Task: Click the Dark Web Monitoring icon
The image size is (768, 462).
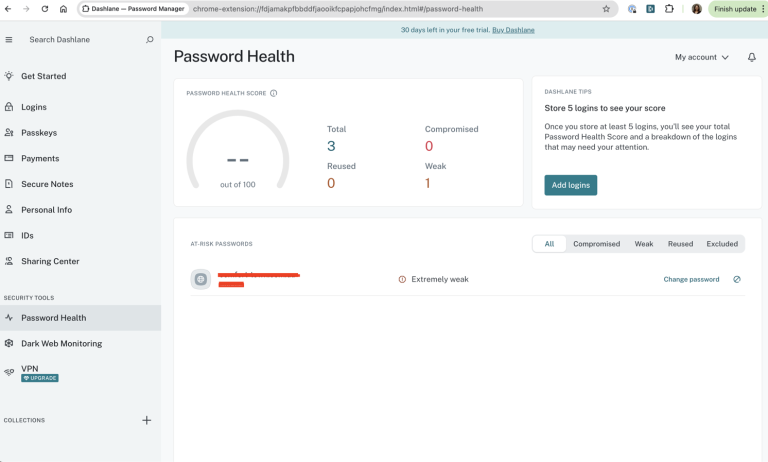Action: point(9,343)
